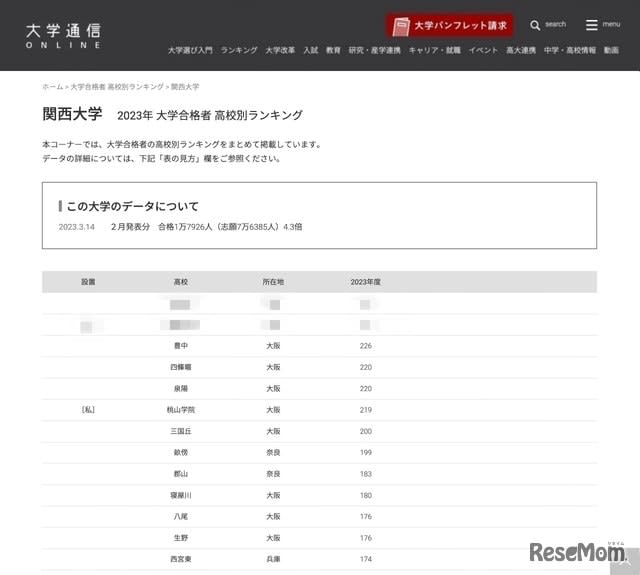This screenshot has height=575, width=640.
Task: Click the この大学のデータについて heading
Action: coord(132,206)
